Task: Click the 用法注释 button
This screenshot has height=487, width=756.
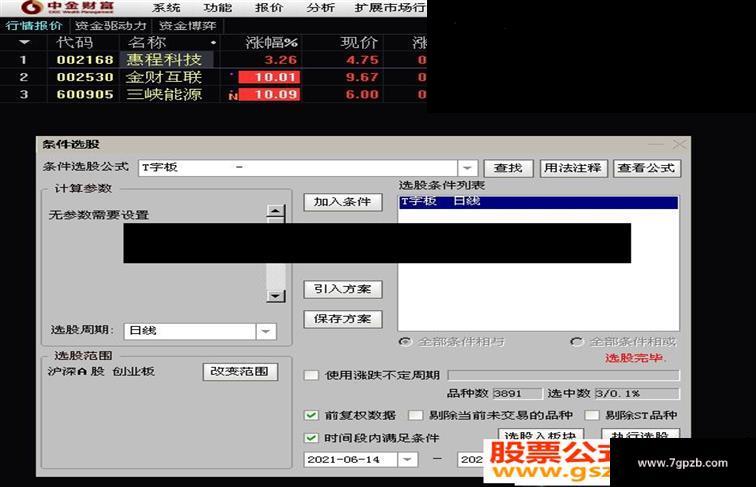Action: point(573,168)
